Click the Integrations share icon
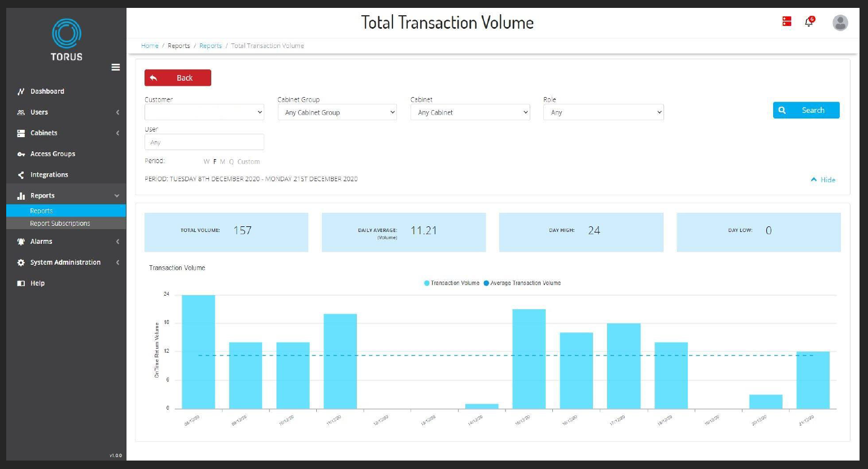Screen dimensions: 868x469 21,175
